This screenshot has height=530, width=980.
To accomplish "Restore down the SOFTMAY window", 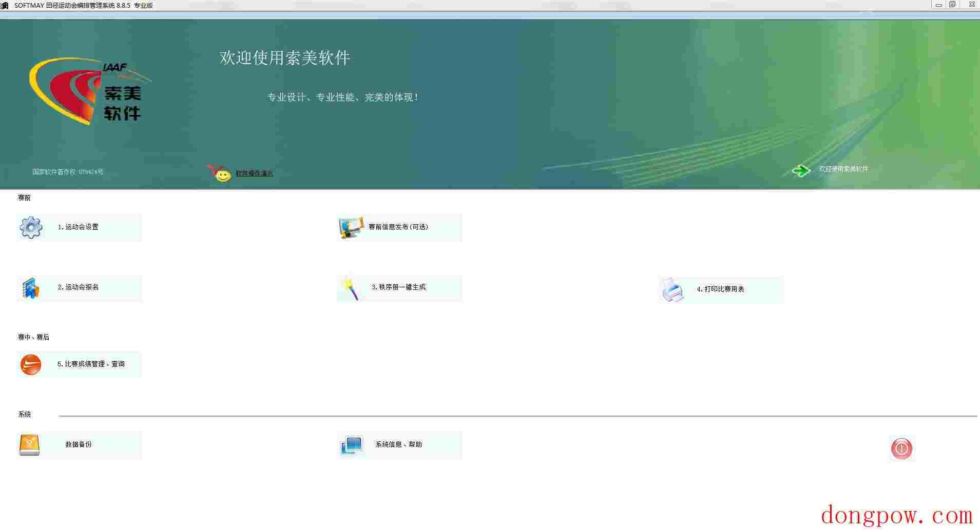I will 952,5.
